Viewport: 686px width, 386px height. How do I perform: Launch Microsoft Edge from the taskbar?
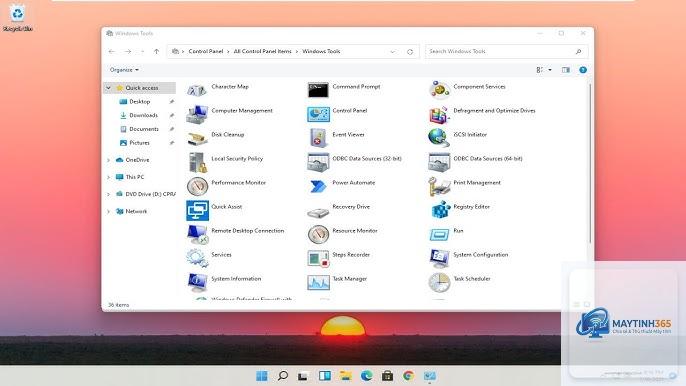click(367, 376)
